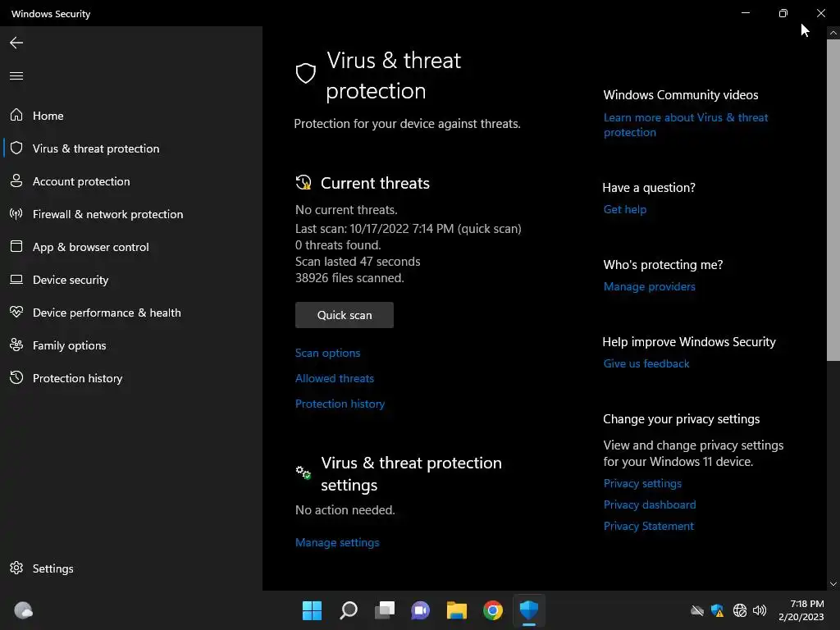Click the Device performance & health heart icon
The height and width of the screenshot is (630, 840).
tap(16, 313)
